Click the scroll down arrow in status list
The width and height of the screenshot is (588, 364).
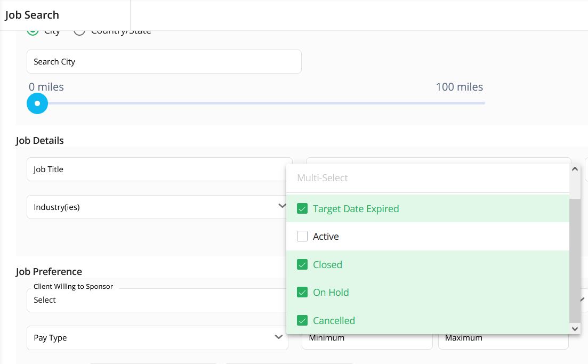click(575, 329)
